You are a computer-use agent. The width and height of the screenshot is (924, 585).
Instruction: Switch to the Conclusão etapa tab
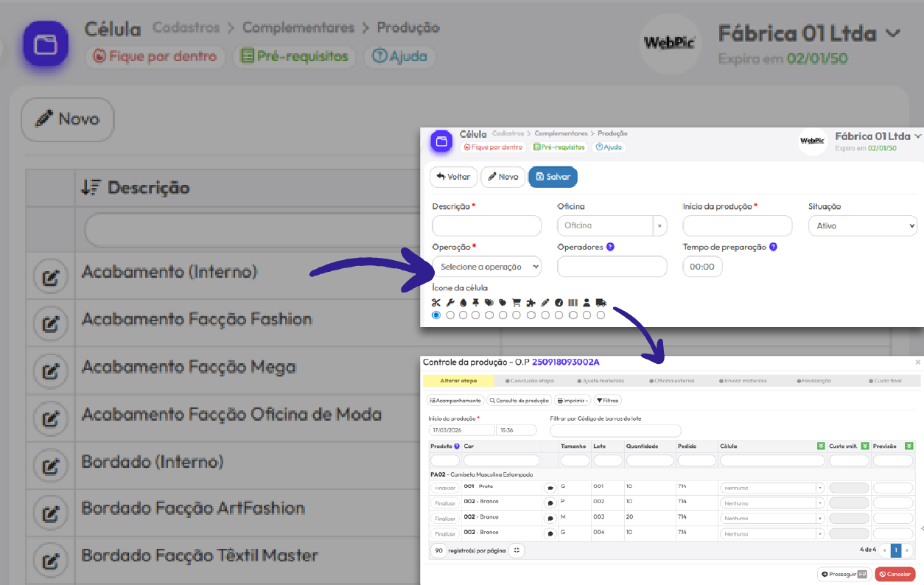click(529, 381)
